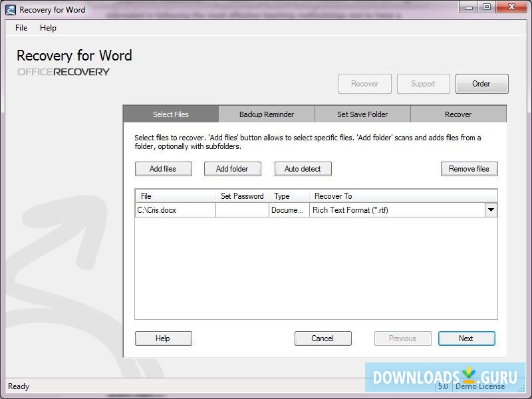This screenshot has height=399, width=532.
Task: Open the Help menu
Action: (x=47, y=28)
